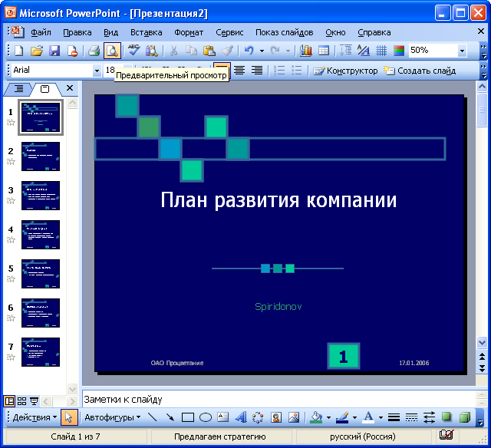The width and height of the screenshot is (491, 448).
Task: Open an existing file with the folder icon
Action: click(x=37, y=51)
